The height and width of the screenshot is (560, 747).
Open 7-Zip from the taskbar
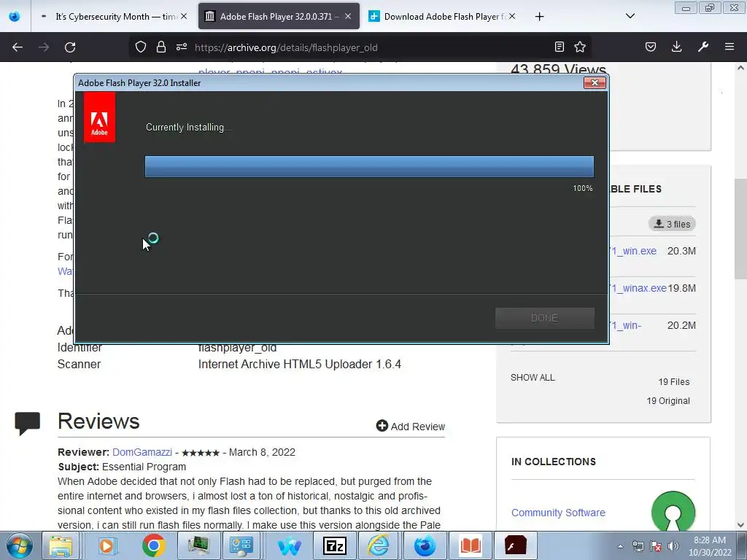pos(334,545)
